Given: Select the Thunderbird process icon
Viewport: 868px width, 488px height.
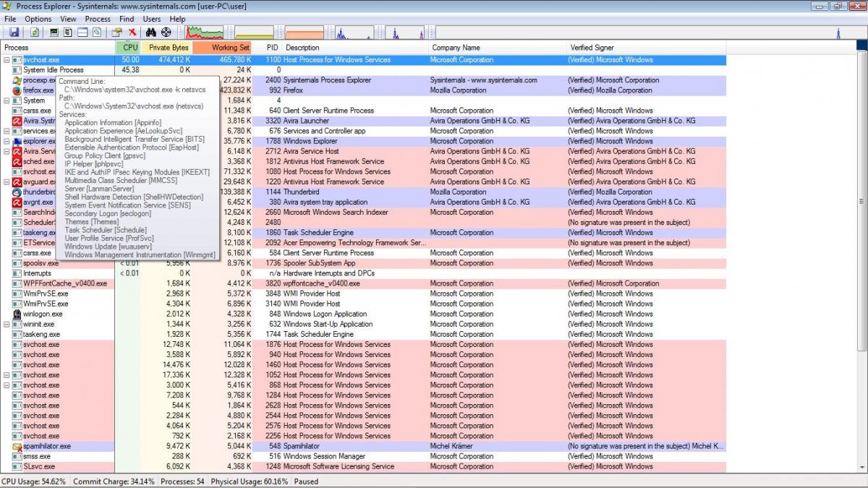Looking at the screenshot, I should (x=17, y=192).
